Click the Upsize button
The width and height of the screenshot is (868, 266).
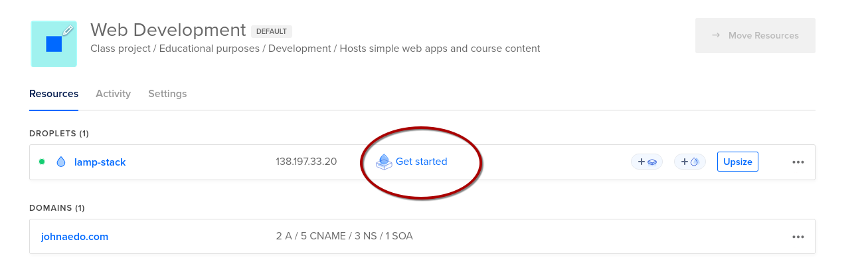pyautogui.click(x=738, y=162)
